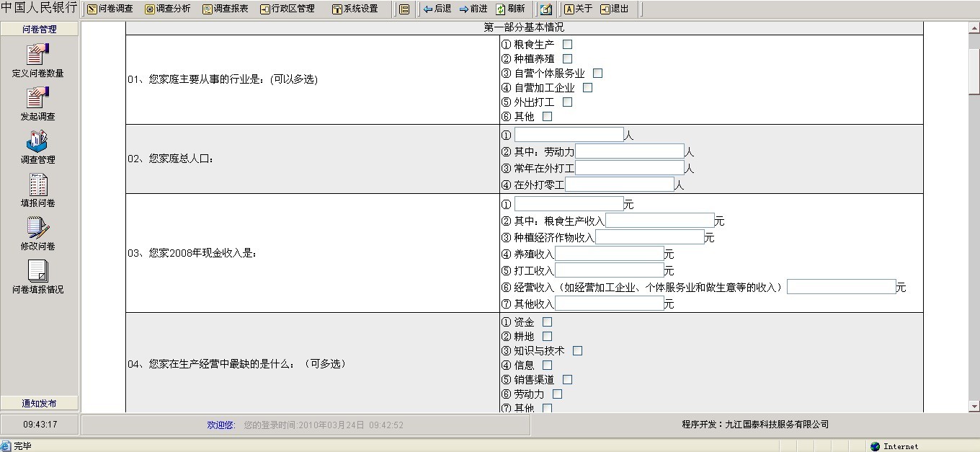980x452 pixels.
Task: Click the list panel icon before 后退
Action: coord(404,9)
